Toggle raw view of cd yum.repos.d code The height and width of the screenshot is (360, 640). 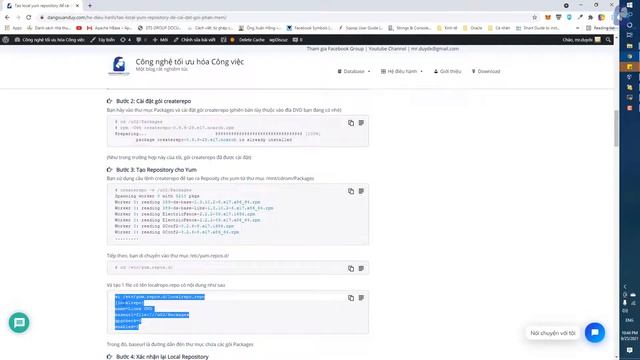[361, 269]
